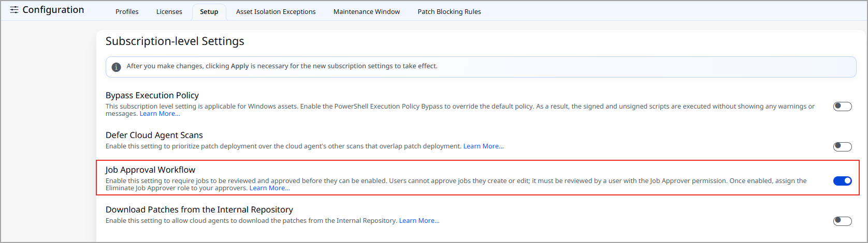Open the Profiles tab
The width and height of the screenshot is (868, 243).
[x=127, y=12]
